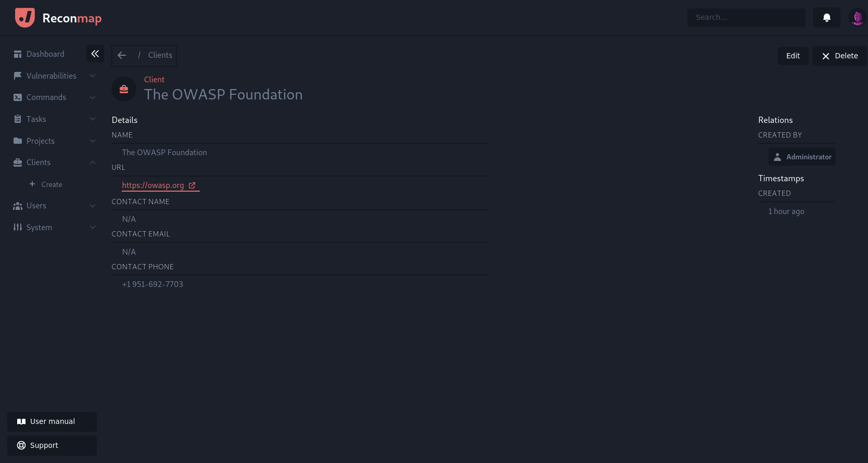Expand the Tasks submenu chevron
The width and height of the screenshot is (868, 463).
(x=93, y=119)
